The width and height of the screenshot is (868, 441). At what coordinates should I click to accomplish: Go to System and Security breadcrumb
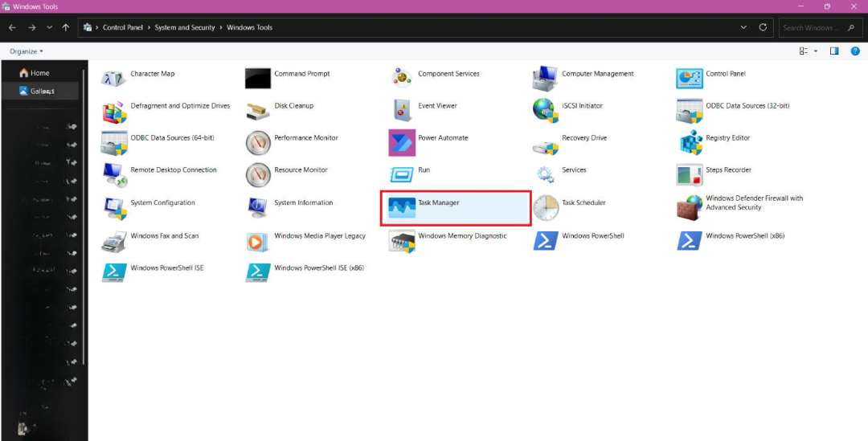pyautogui.click(x=185, y=27)
